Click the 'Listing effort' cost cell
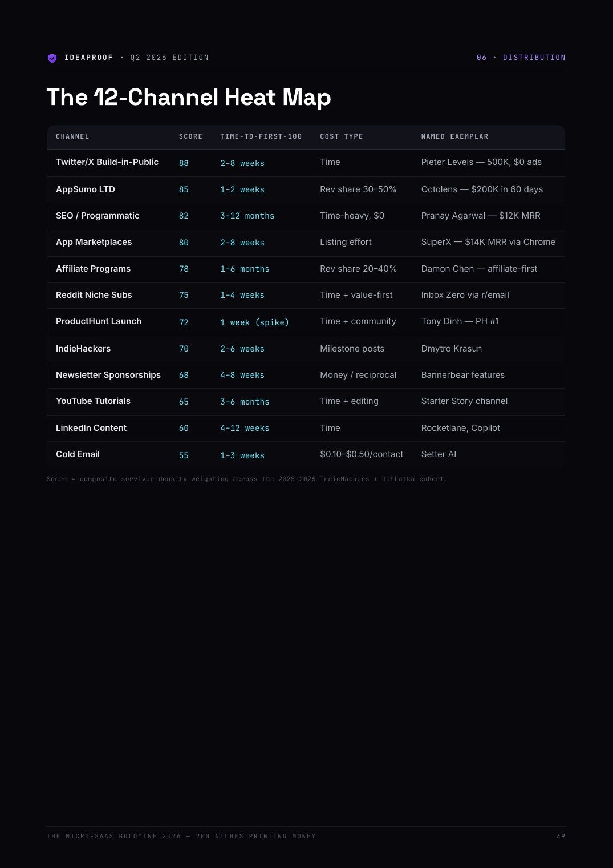This screenshot has width=613, height=868. (346, 242)
